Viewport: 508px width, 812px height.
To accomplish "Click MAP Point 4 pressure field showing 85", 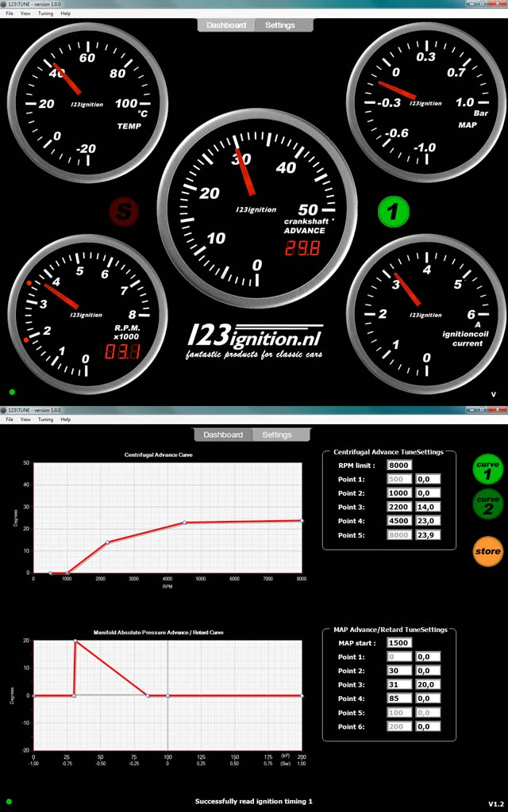I will [x=400, y=699].
